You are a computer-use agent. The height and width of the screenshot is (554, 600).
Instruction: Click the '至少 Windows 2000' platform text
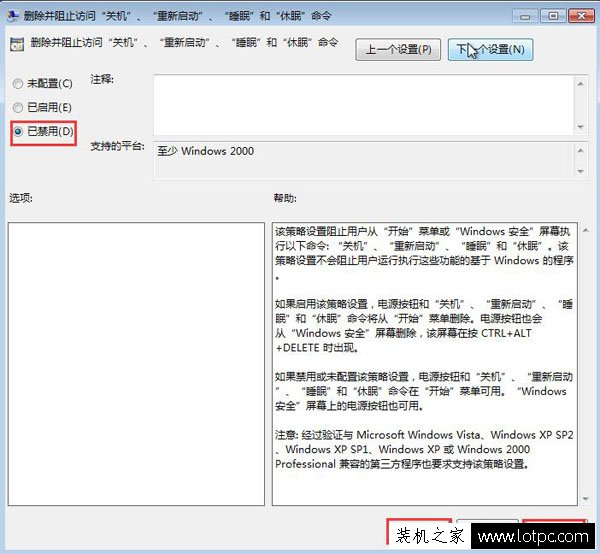[205, 151]
